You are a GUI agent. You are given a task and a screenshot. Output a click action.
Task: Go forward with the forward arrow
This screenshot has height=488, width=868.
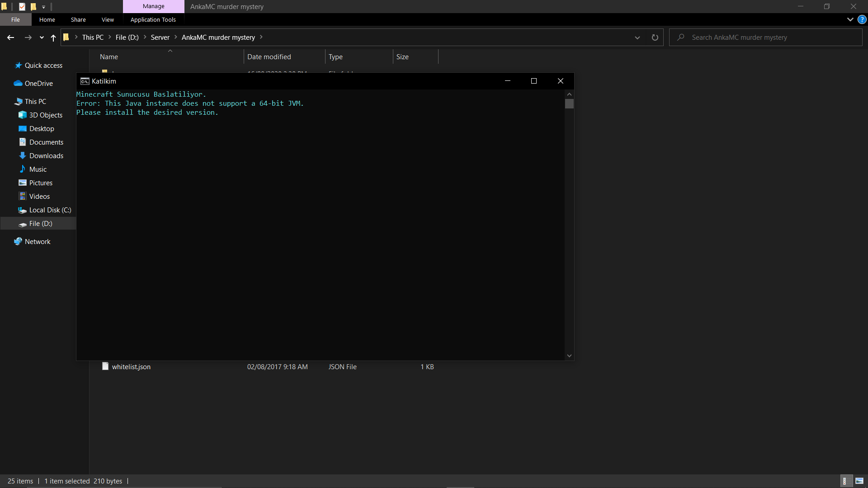[28, 38]
